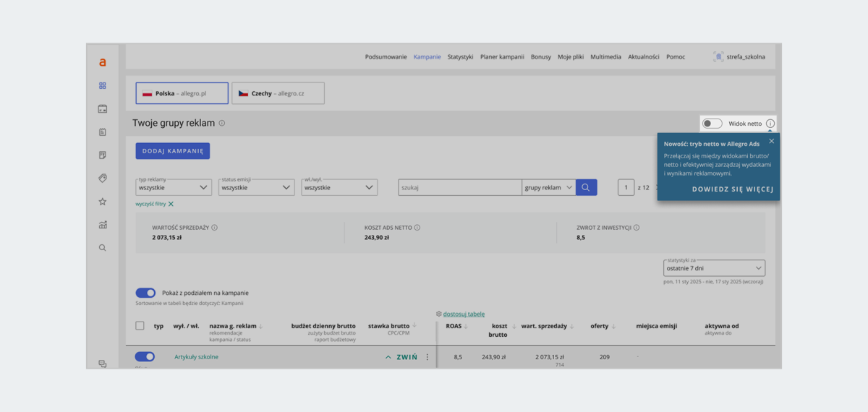
Task: Select the Polska allegro.pl marketplace tab
Action: click(x=182, y=93)
